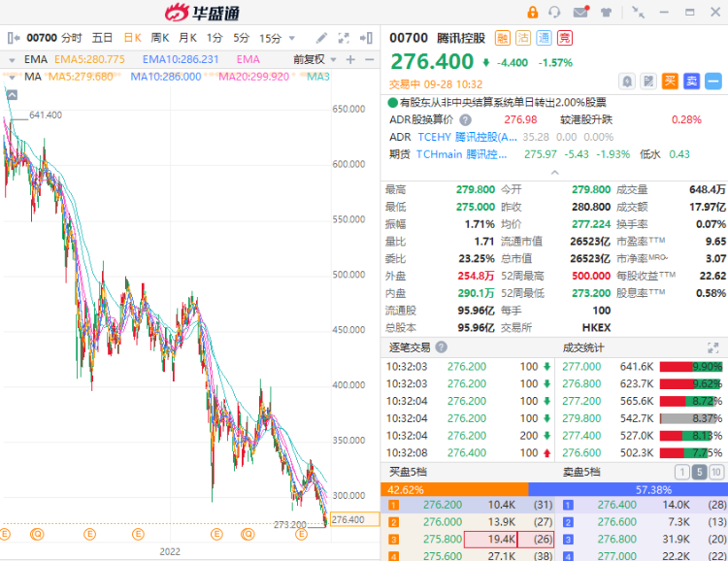The width and height of the screenshot is (728, 561).
Task: Collapse the MA indicator row arrow
Action: tap(12, 77)
